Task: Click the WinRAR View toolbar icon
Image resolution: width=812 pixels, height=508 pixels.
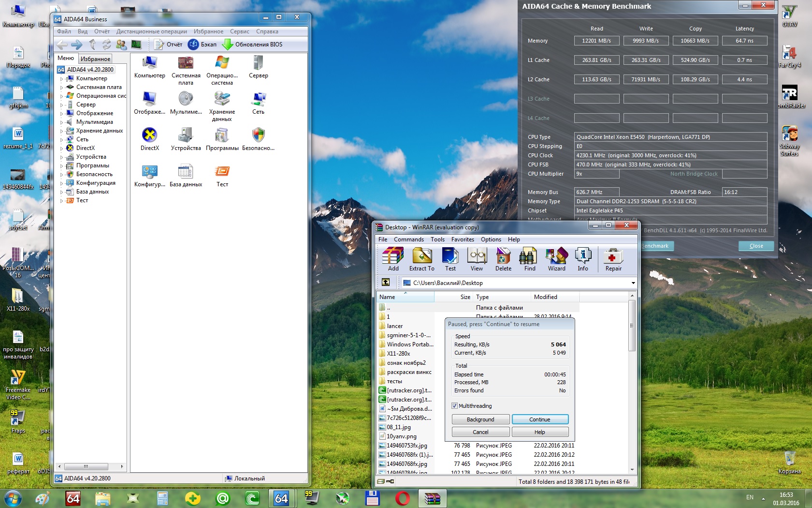Action: pos(477,259)
